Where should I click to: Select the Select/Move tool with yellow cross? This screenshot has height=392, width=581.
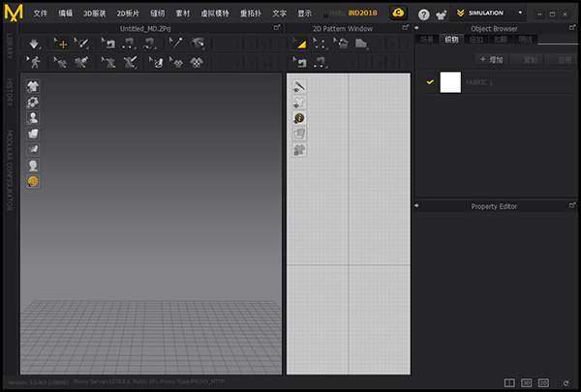[60, 45]
